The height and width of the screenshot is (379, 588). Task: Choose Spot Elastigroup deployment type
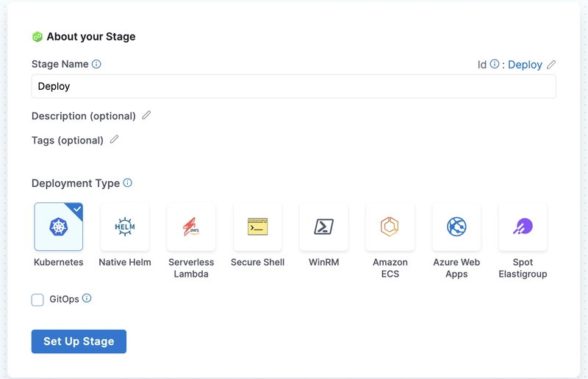(x=523, y=227)
